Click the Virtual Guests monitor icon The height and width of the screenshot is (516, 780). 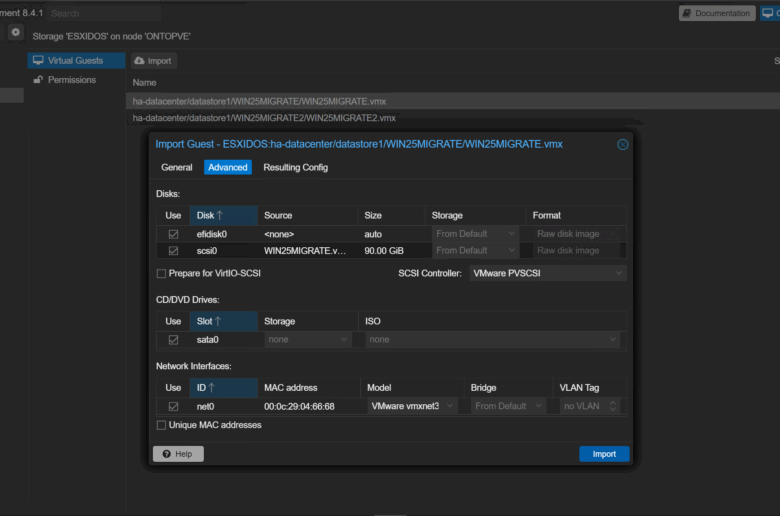click(x=38, y=60)
